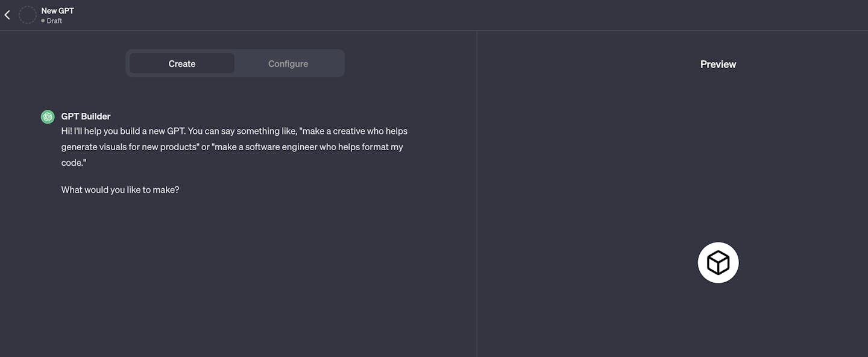Click the back arrow in the header
This screenshot has height=357, width=868.
coord(7,15)
